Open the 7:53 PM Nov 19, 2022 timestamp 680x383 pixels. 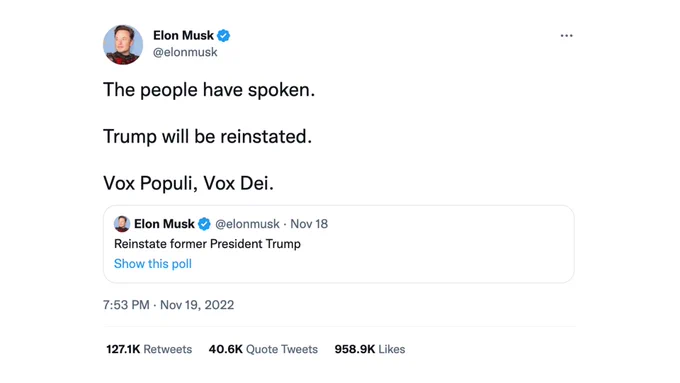(169, 305)
